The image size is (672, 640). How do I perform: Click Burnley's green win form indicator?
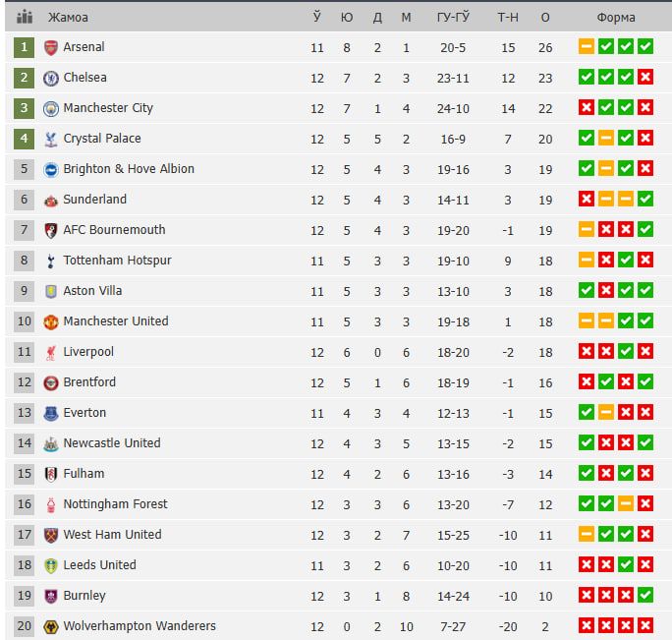point(645,596)
